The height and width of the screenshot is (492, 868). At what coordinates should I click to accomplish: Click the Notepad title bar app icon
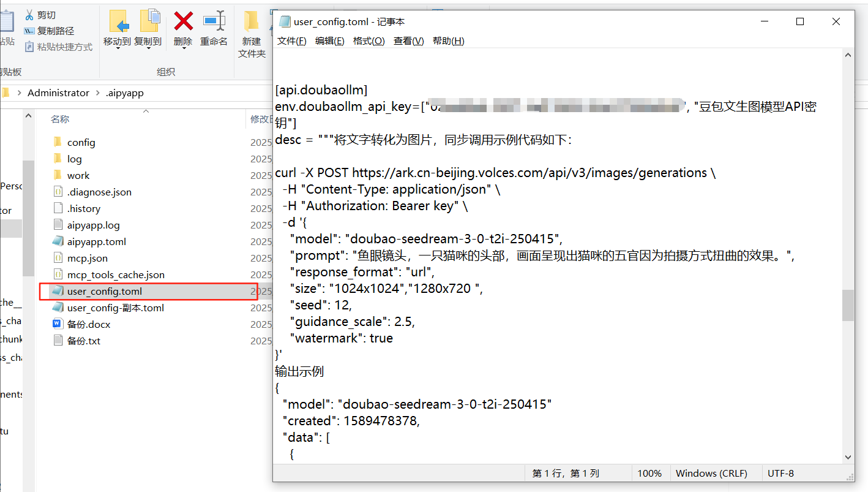click(285, 21)
